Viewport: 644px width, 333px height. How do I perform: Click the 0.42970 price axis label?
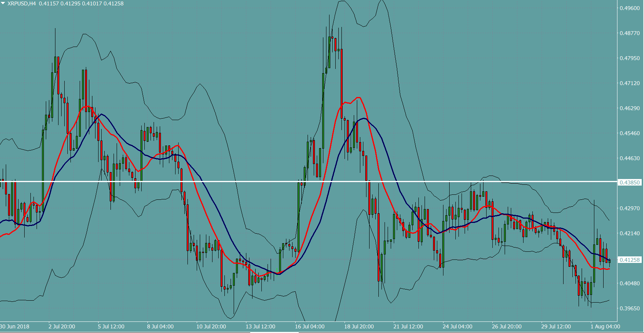[630, 208]
